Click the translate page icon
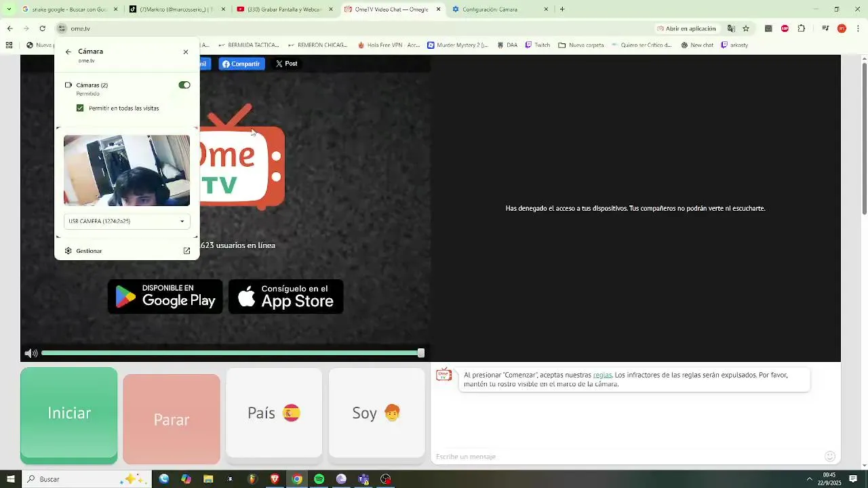The height and width of the screenshot is (488, 868). click(731, 28)
